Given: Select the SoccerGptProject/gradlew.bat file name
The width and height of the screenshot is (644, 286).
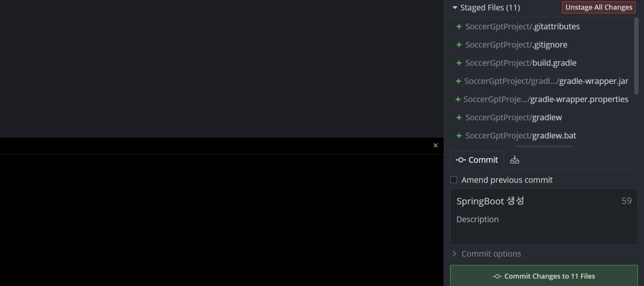Looking at the screenshot, I should [521, 136].
